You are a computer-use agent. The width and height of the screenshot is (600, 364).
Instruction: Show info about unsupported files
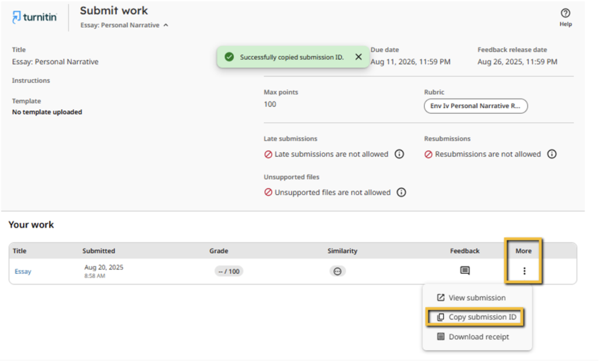401,192
